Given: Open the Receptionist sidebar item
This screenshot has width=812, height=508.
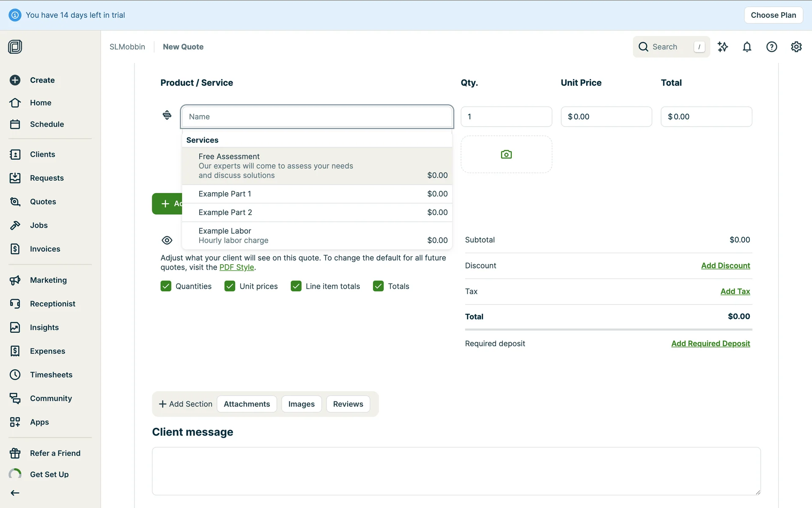Looking at the screenshot, I should tap(52, 304).
